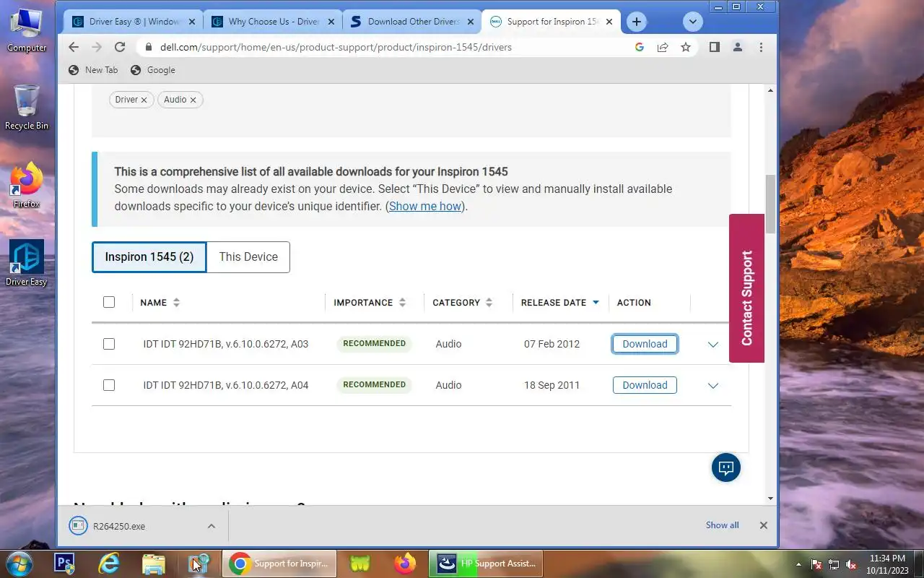Open the Show me how link
Image resolution: width=924 pixels, height=578 pixels.
(425, 206)
